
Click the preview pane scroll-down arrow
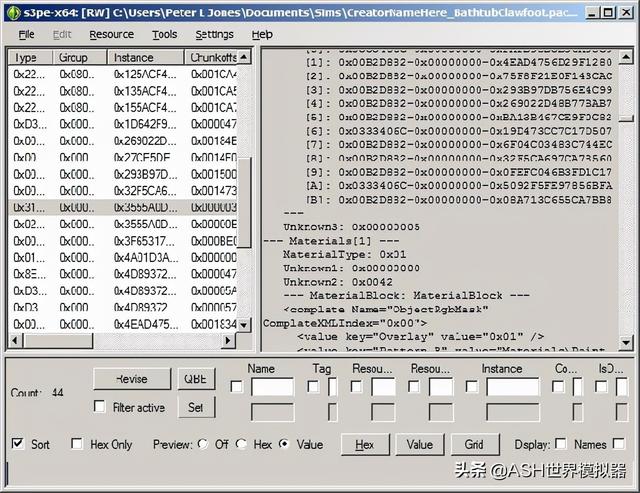pos(626,342)
